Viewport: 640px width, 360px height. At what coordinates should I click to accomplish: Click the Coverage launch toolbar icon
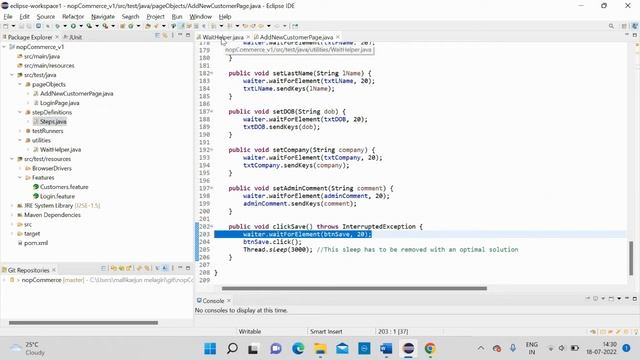point(89,26)
